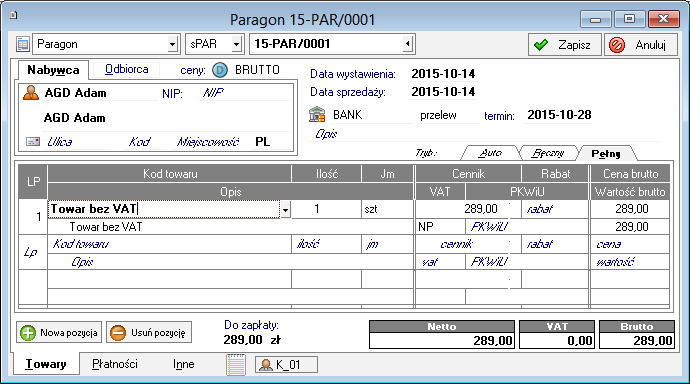
Task: Click the Cena brutto column header
Action: tap(630, 174)
